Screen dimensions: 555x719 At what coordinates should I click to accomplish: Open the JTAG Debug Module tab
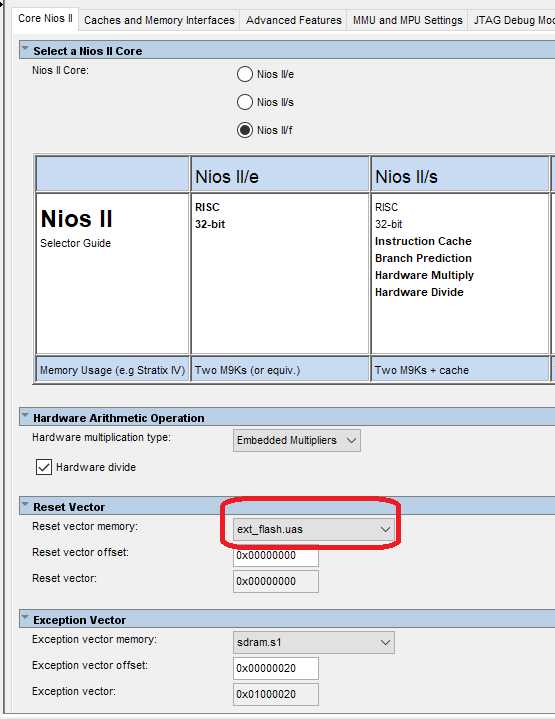click(x=513, y=20)
